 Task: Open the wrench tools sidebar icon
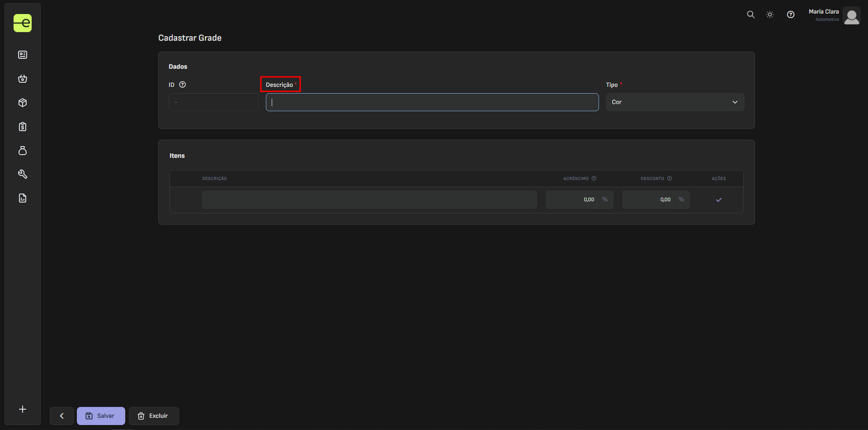23,174
